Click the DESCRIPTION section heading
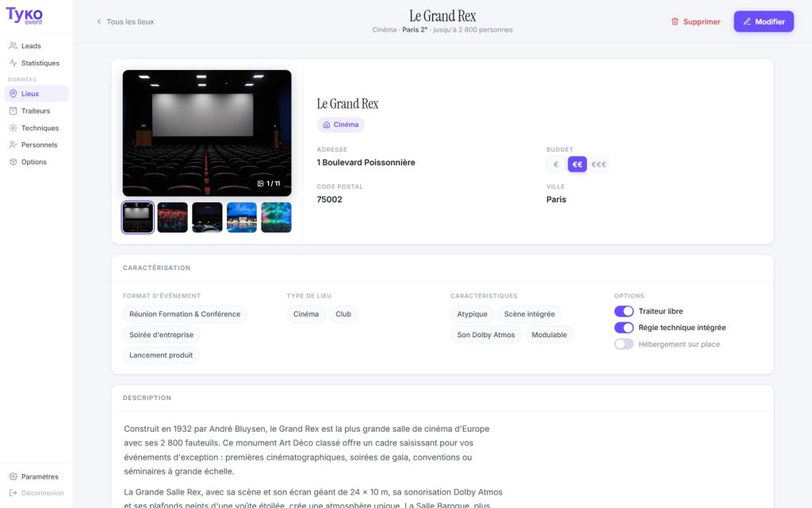This screenshot has width=812, height=508. tap(147, 398)
